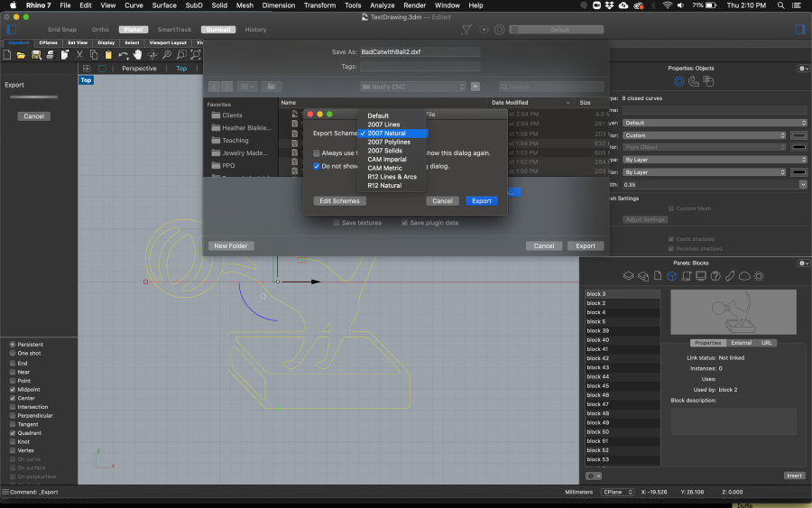Disable the Midpoint object snap
The image size is (812, 508).
[13, 390]
